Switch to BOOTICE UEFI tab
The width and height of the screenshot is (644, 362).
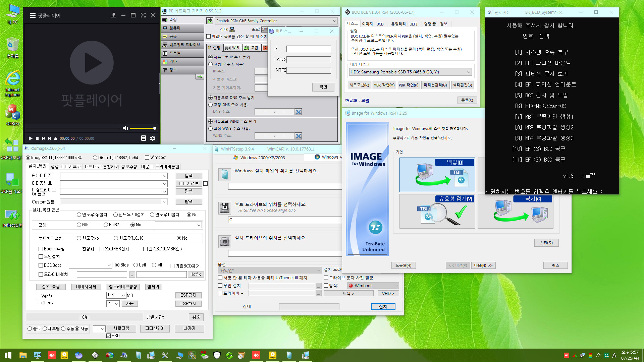point(414,24)
